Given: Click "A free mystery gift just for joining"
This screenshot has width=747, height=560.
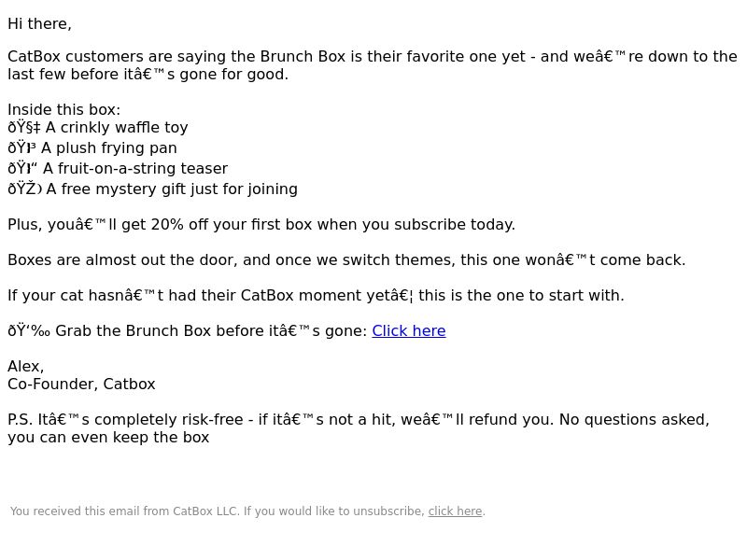Looking at the screenshot, I should point(172,189).
